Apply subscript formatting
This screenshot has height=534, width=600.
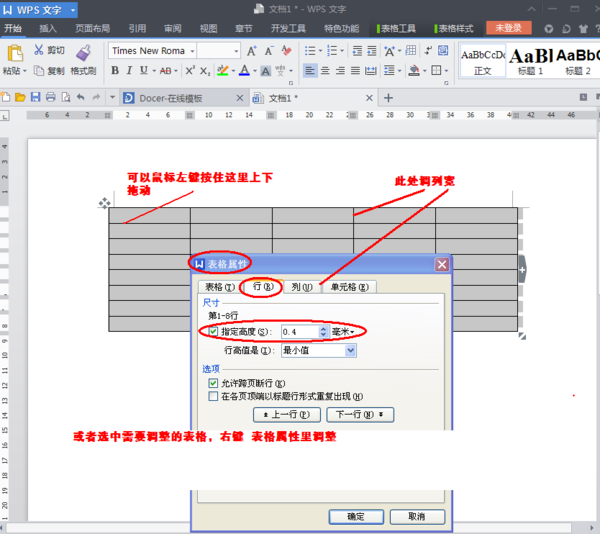coord(205,71)
